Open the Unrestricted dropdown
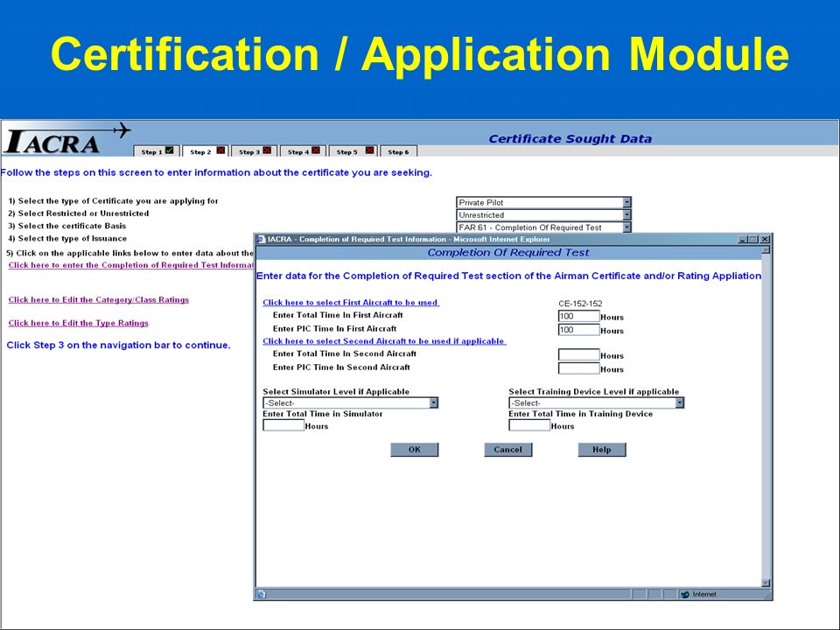This screenshot has width=840, height=630. point(543,215)
